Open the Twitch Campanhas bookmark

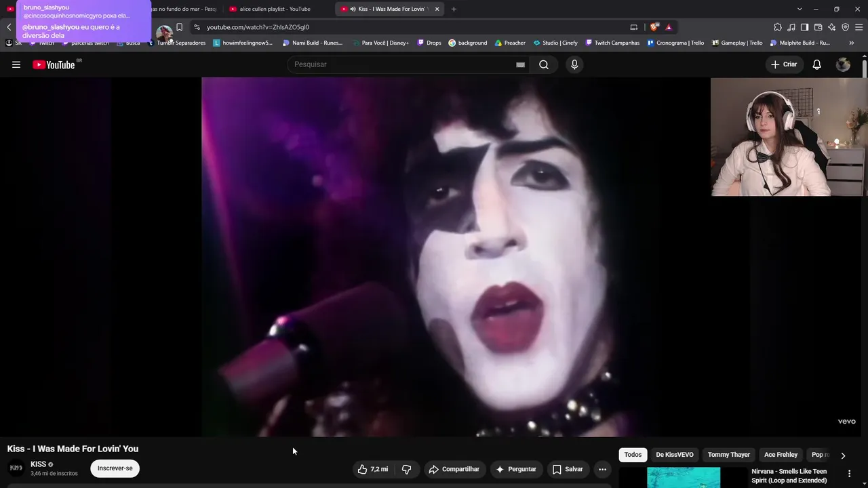[x=612, y=43]
